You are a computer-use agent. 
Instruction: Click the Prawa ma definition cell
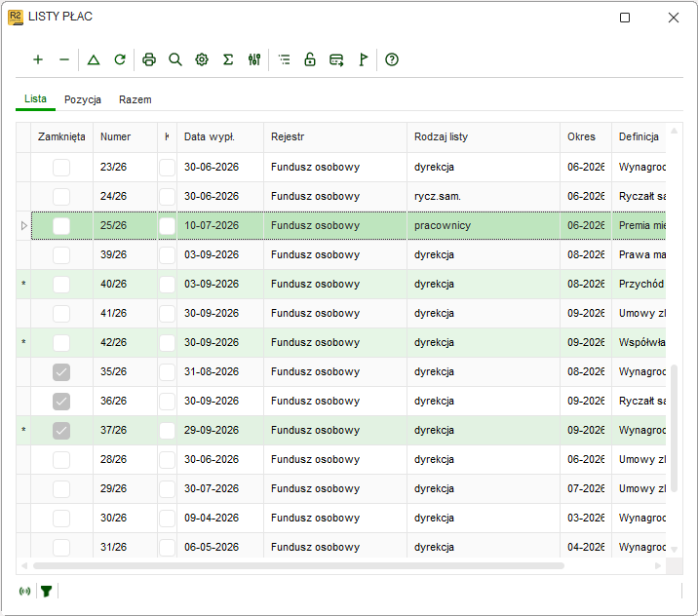pyautogui.click(x=639, y=255)
